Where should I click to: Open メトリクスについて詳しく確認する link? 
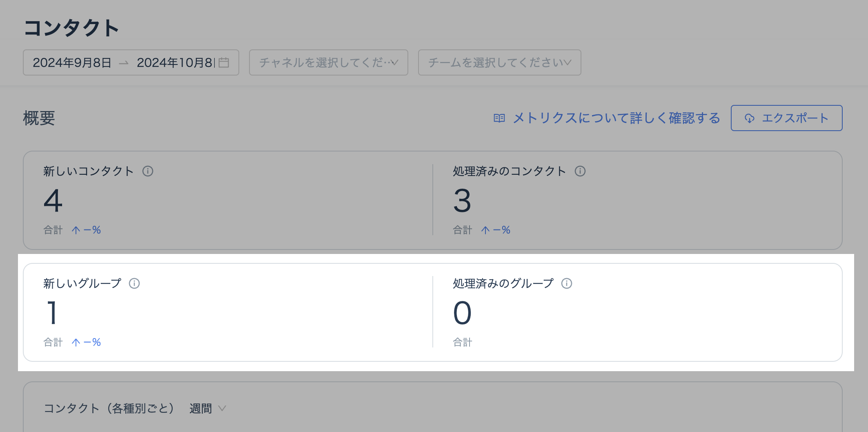coord(617,118)
